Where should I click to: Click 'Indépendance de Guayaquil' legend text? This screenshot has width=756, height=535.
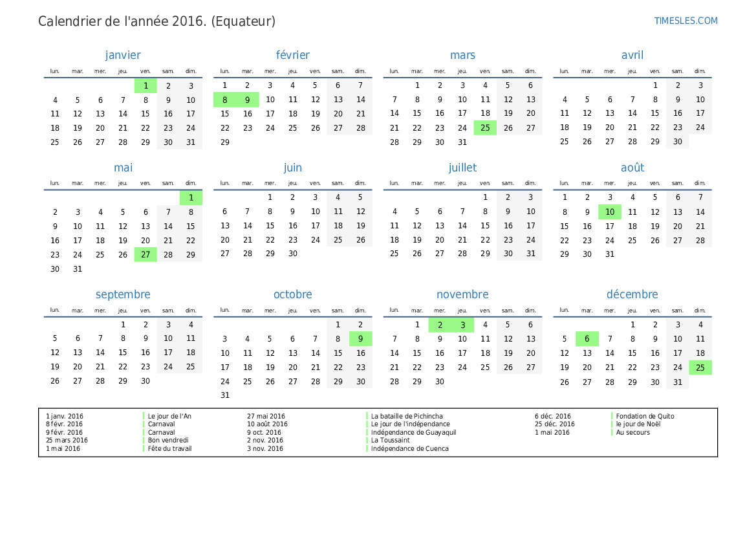tap(413, 432)
